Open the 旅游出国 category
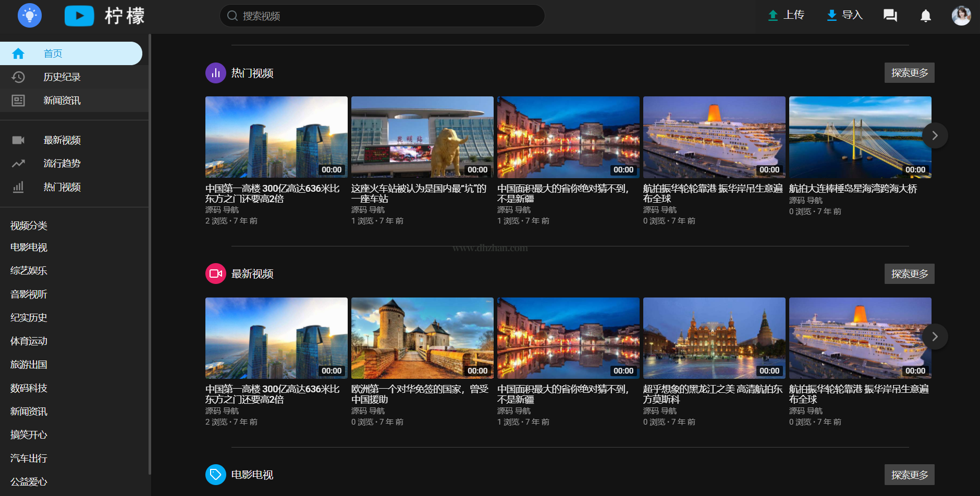Viewport: 980px width, 496px height. [x=29, y=365]
